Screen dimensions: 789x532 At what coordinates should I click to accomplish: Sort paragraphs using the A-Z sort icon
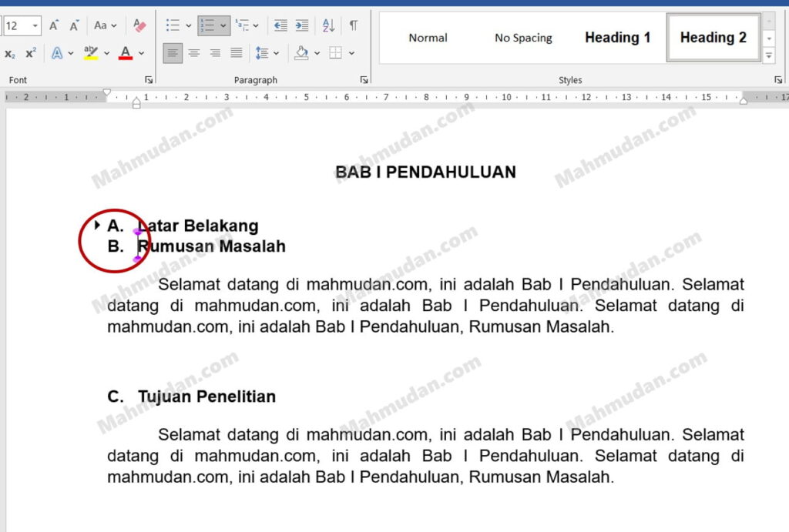[328, 25]
